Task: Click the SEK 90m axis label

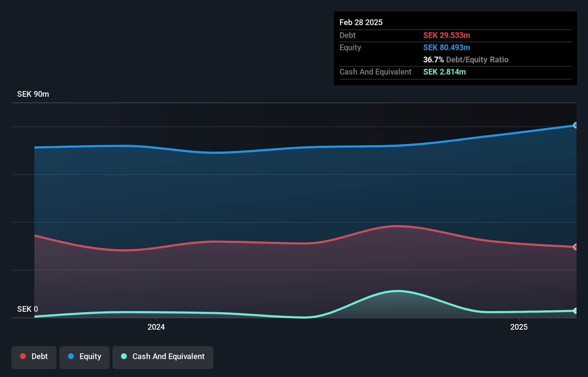Action: 33,94
